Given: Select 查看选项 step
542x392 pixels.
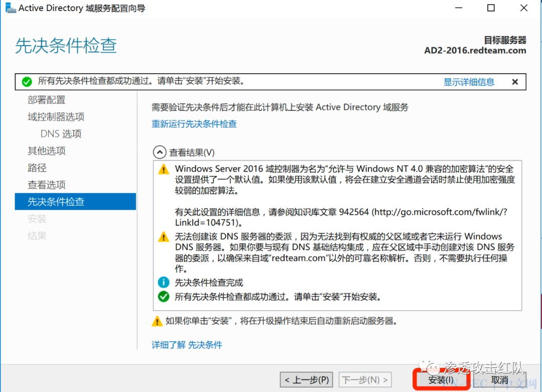Looking at the screenshot, I should tap(47, 185).
